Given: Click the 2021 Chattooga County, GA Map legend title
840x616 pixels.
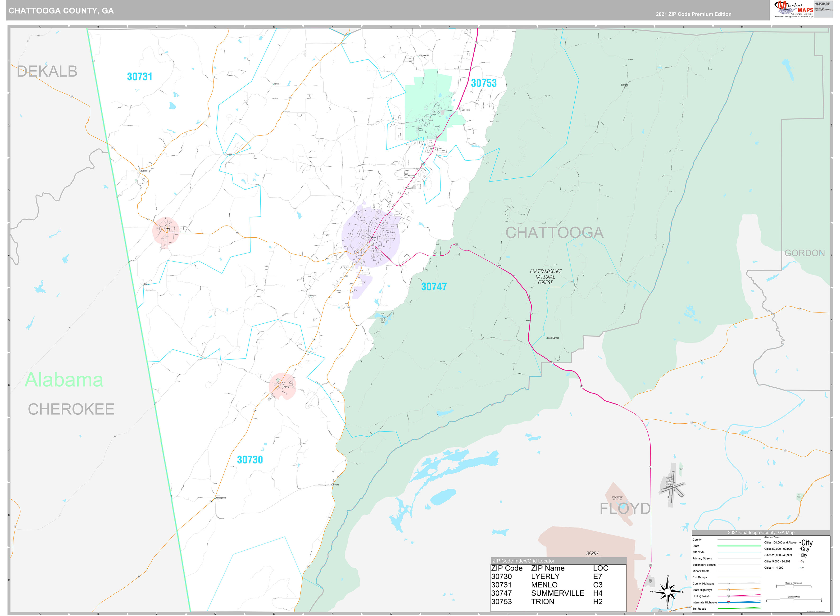Looking at the screenshot, I should point(761,532).
